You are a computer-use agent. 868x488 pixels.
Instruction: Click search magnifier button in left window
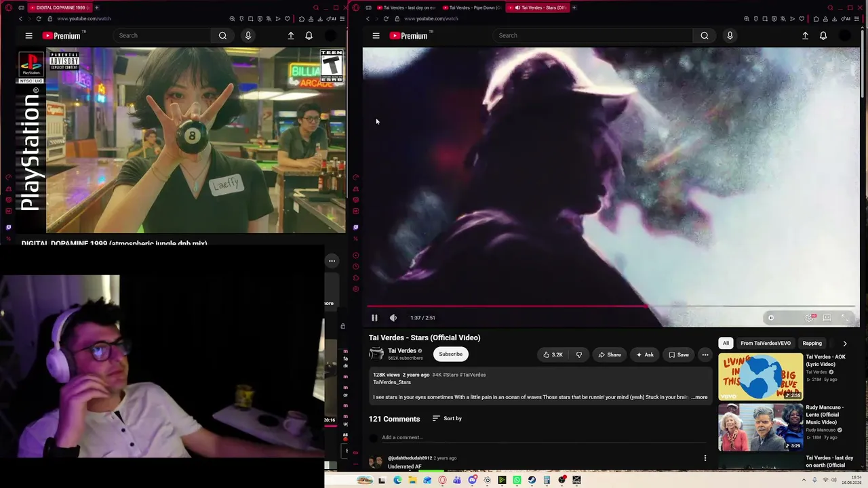(222, 36)
